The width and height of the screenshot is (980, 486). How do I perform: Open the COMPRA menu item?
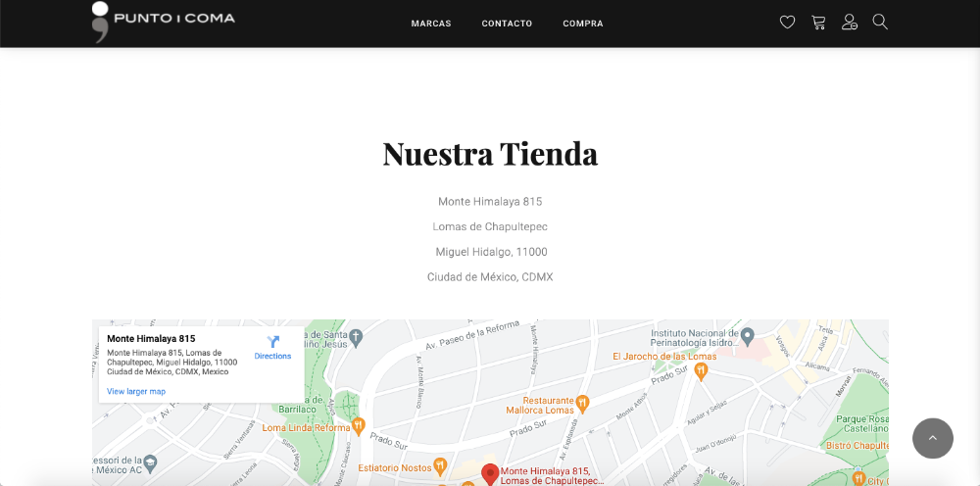point(583,24)
